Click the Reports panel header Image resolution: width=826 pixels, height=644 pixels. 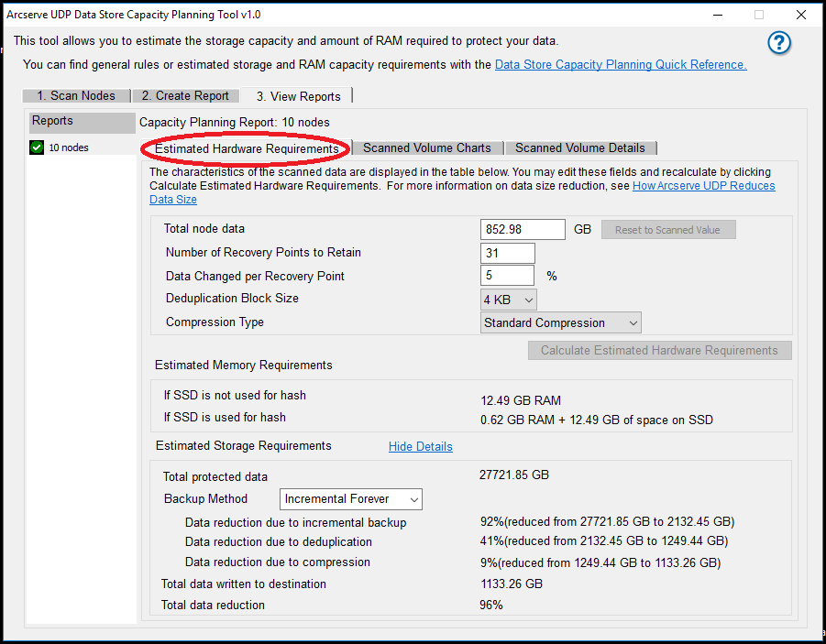click(83, 121)
